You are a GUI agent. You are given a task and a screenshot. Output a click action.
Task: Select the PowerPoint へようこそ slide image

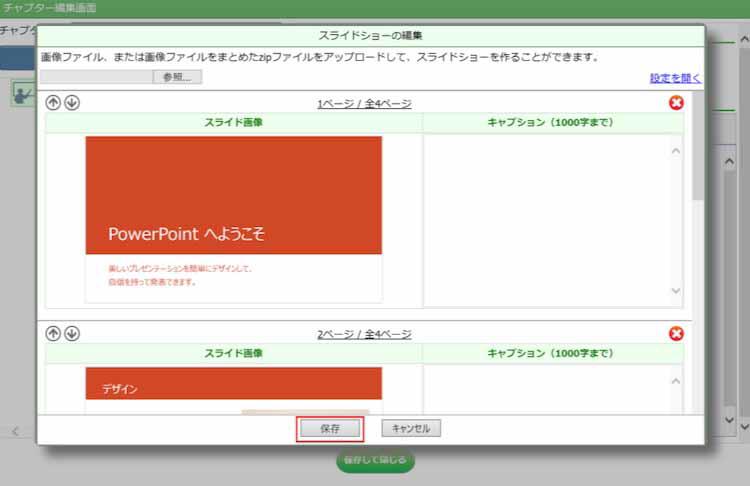(233, 220)
